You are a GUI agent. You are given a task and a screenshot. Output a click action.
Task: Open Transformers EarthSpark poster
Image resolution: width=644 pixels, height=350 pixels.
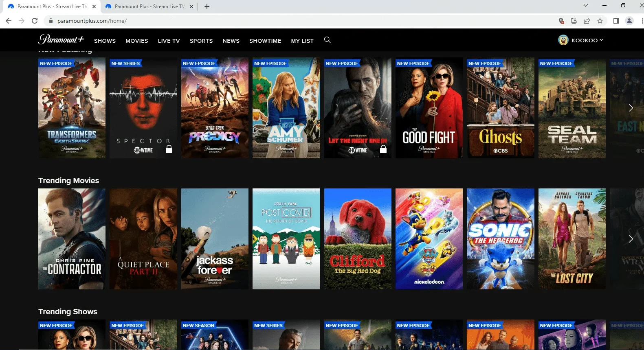72,108
